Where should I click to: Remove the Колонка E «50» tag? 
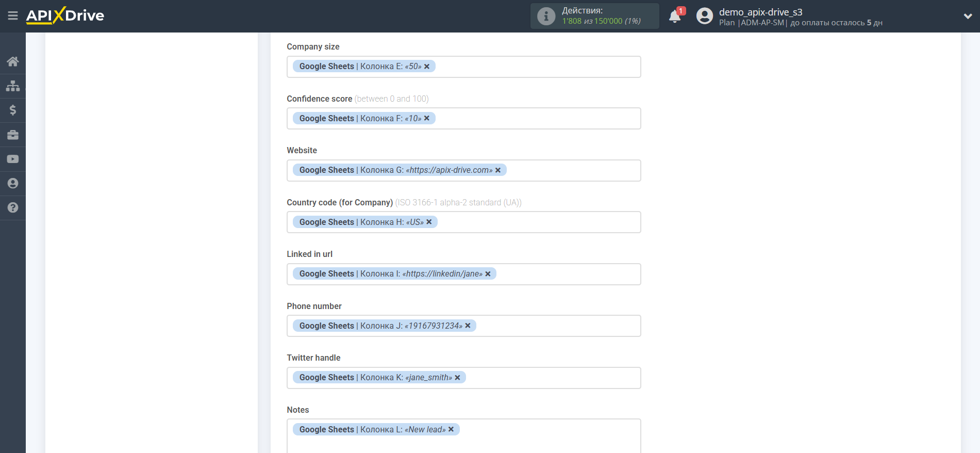(427, 67)
